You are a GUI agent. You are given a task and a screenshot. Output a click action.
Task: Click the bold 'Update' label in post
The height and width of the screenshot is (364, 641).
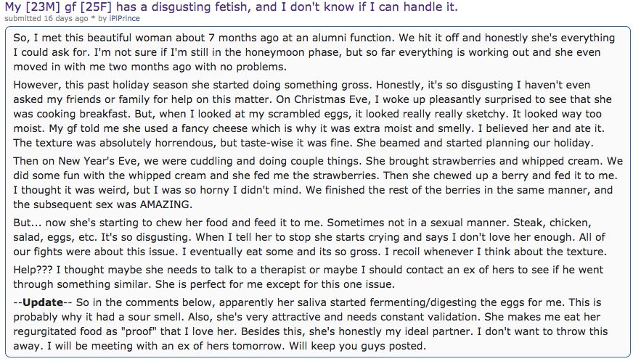[43, 302]
